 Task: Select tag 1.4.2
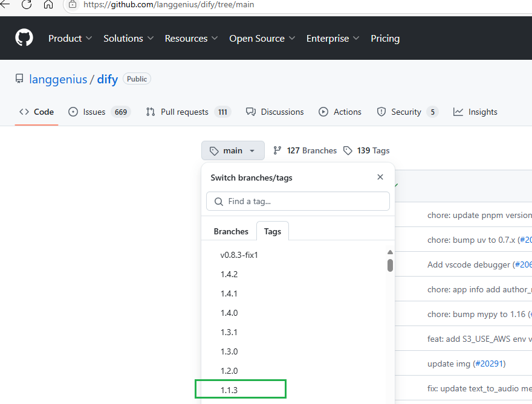click(x=229, y=274)
